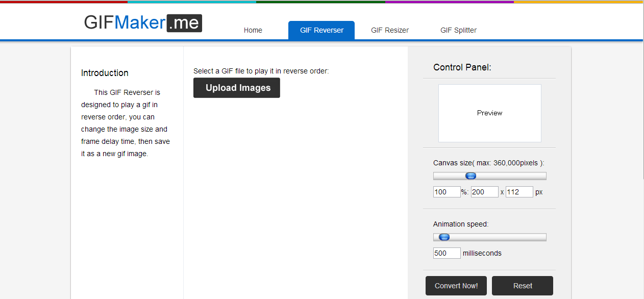Click the 'Select a GIF file' instruction text
Viewport: 644px width, 299px height.
pyautogui.click(x=261, y=71)
